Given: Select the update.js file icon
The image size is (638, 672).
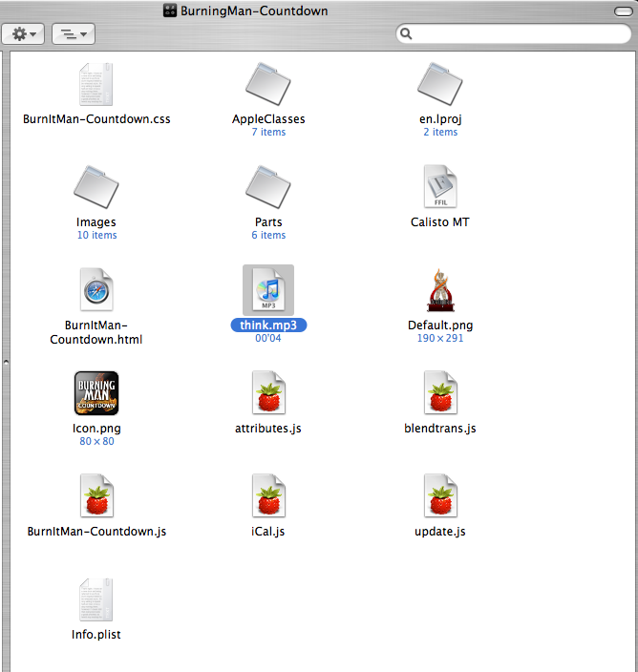Looking at the screenshot, I should point(440,495).
